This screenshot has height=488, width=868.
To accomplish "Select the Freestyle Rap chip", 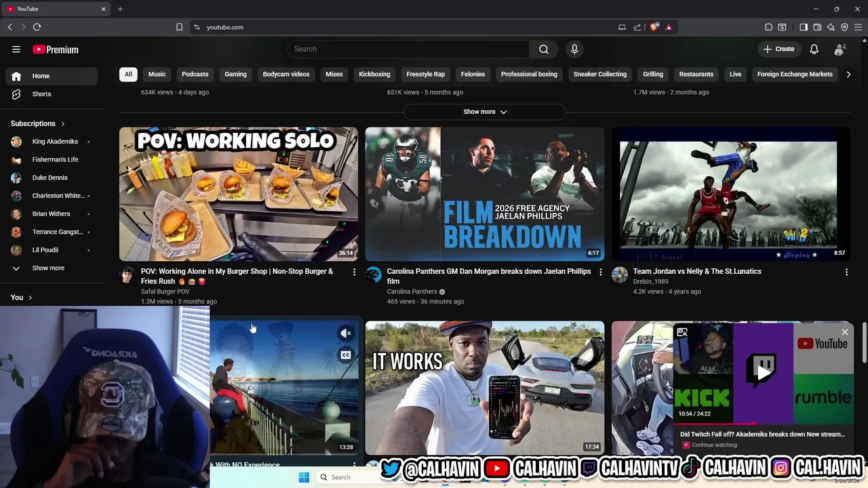I will point(426,74).
